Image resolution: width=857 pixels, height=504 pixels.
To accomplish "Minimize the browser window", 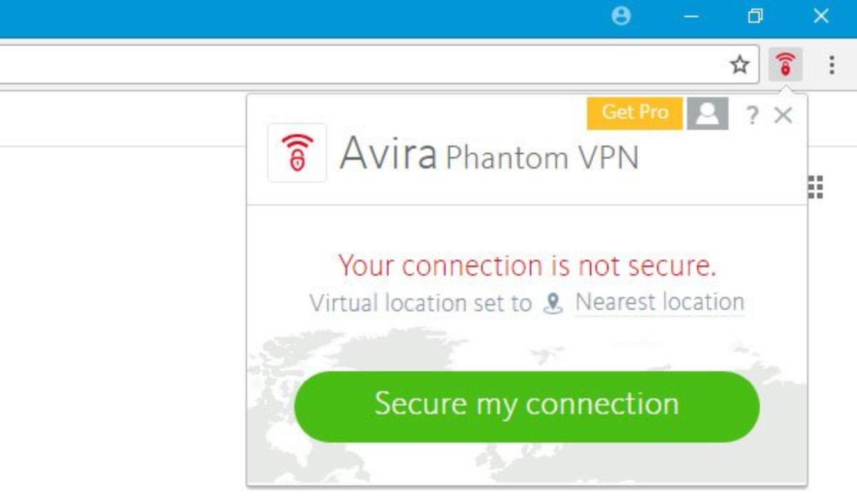I will (x=691, y=16).
